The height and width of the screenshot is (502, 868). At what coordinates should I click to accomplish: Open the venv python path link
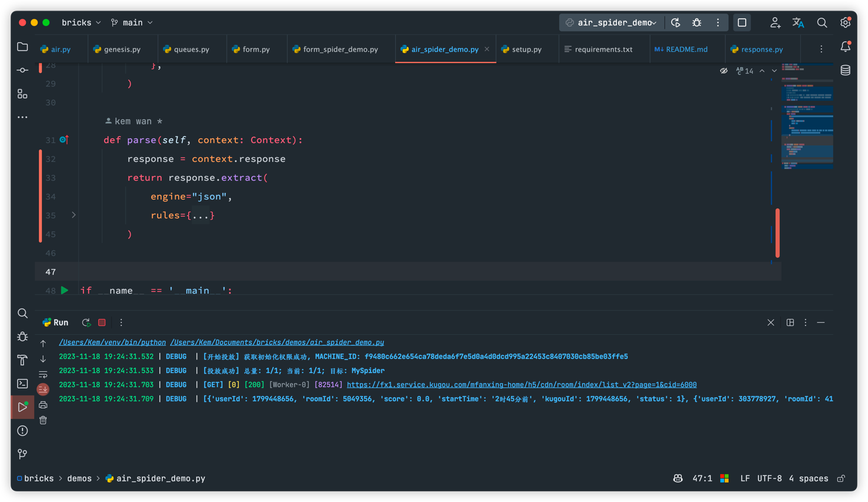112,343
